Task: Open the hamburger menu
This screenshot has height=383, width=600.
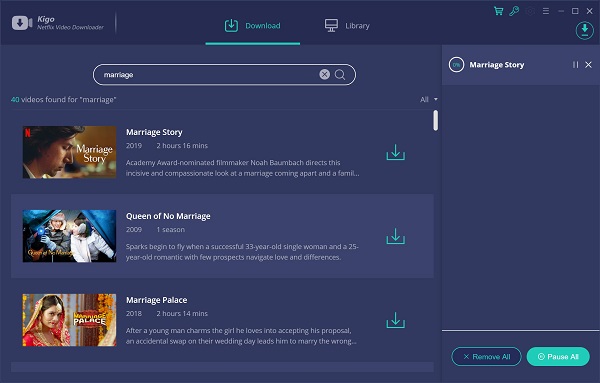Action: point(546,11)
